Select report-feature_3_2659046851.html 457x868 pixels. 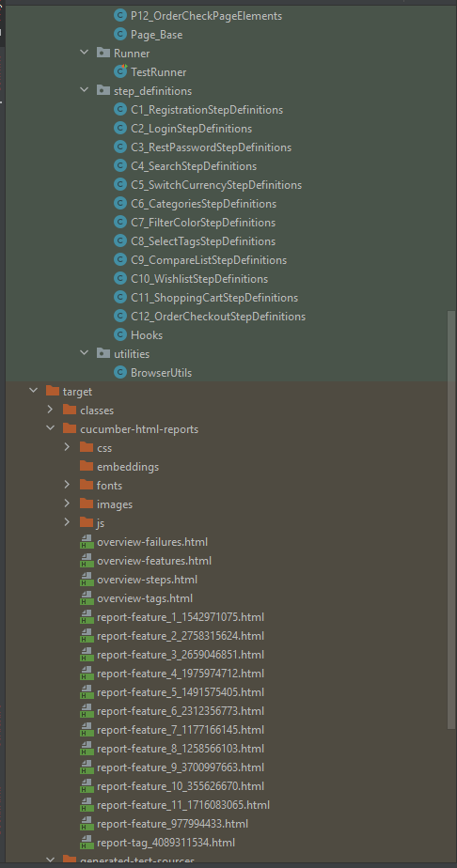pos(181,655)
